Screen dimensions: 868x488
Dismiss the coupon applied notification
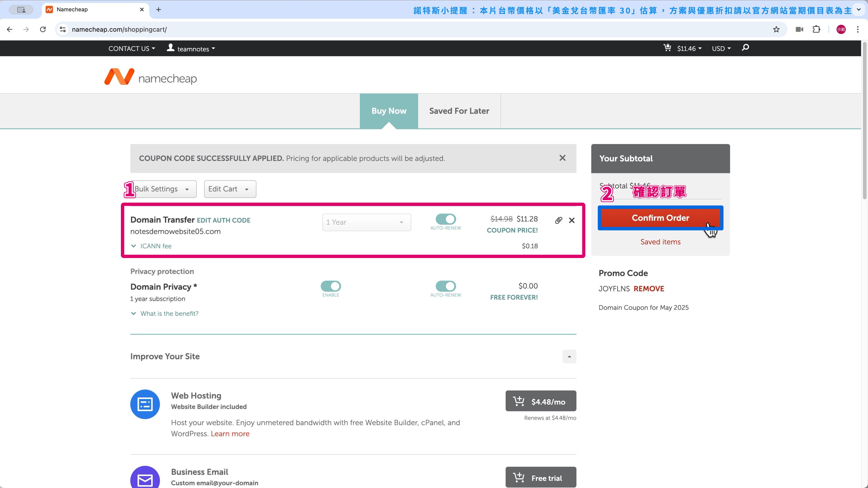tap(562, 158)
